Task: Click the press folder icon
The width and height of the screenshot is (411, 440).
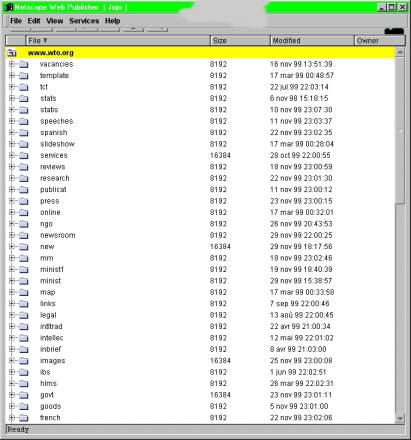Action: click(24, 201)
